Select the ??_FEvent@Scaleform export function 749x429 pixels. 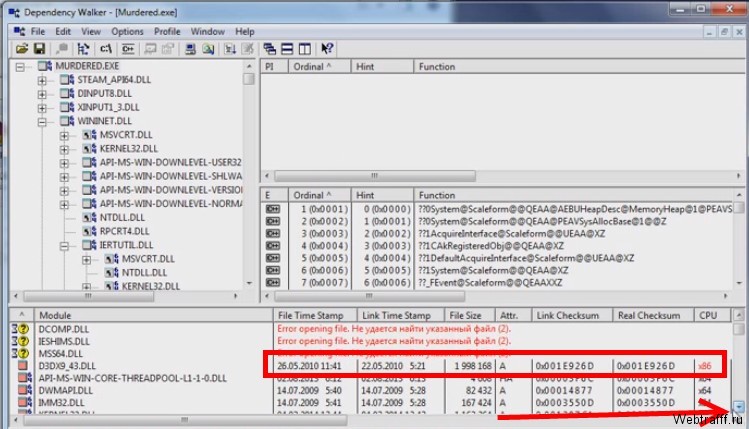point(490,283)
